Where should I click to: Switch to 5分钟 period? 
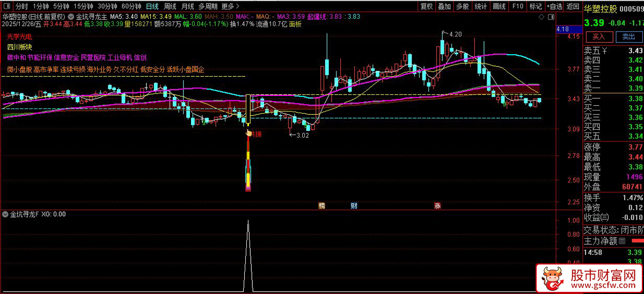tap(61, 6)
